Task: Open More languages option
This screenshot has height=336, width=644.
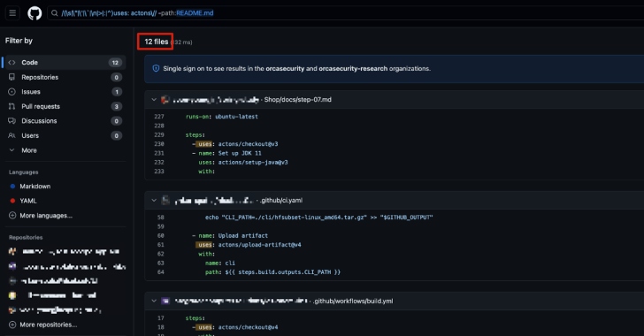Action: (46, 215)
